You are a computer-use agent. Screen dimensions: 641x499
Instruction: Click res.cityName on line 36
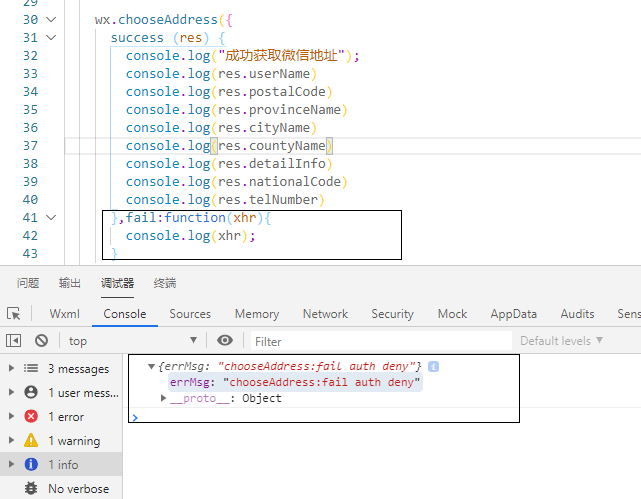click(264, 128)
